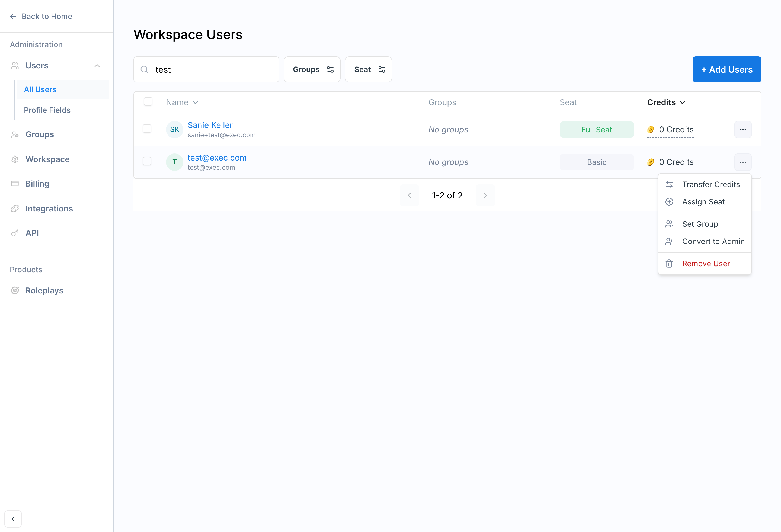Click 'No groups' in Sanie Keller's row

point(448,130)
